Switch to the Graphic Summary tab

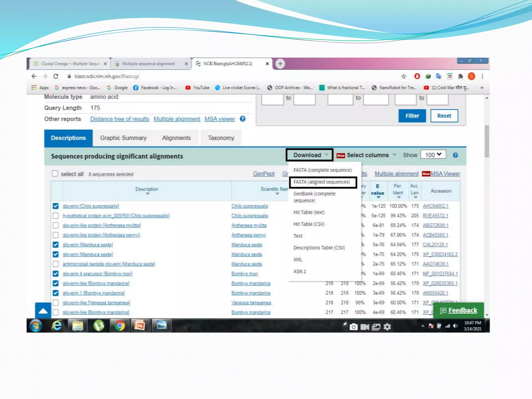123,138
